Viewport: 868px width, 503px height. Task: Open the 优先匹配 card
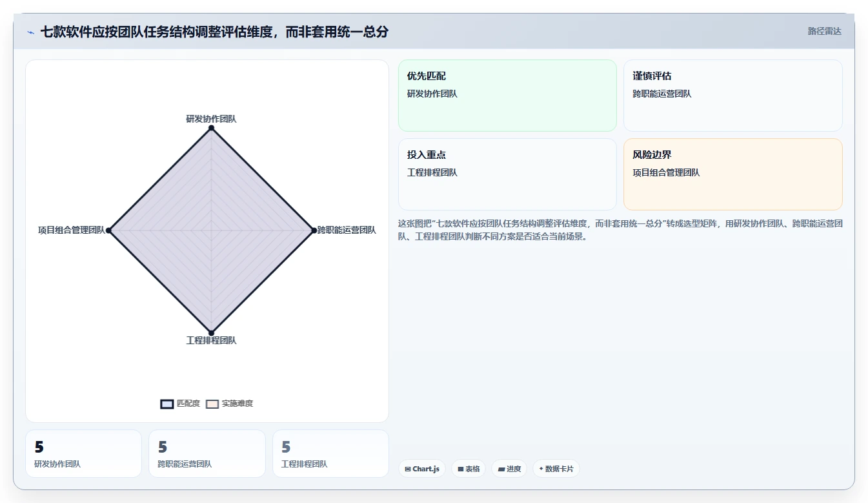(x=507, y=96)
